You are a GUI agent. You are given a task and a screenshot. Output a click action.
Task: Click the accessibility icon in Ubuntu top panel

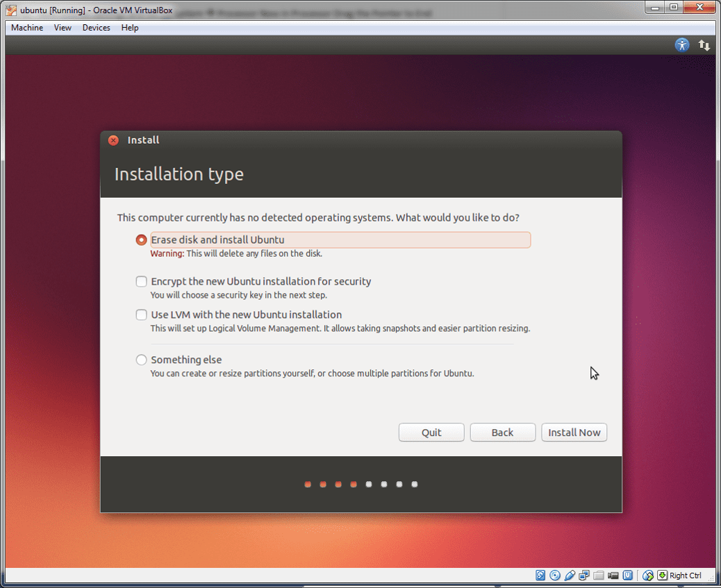point(682,45)
